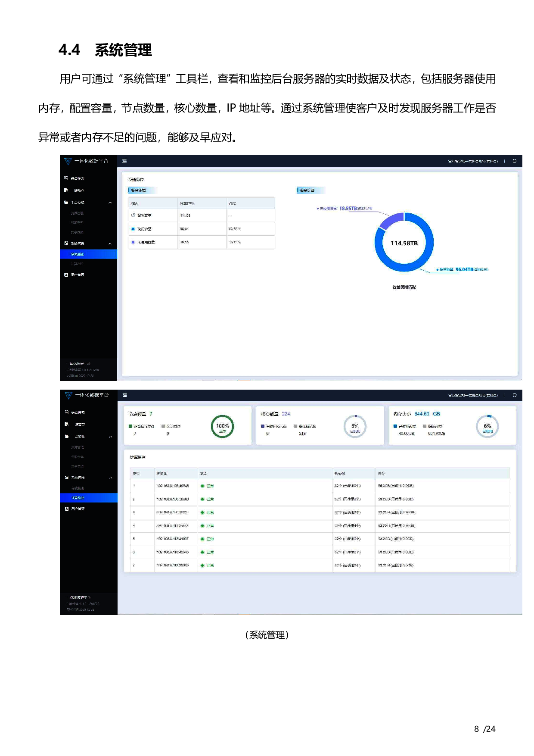Select the highlighted storage monitoring sidebar item

point(88,254)
